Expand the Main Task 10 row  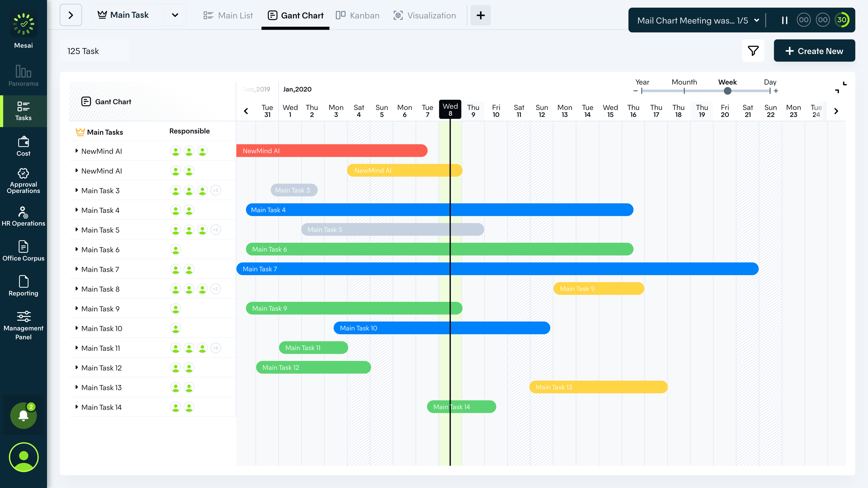[x=76, y=328]
